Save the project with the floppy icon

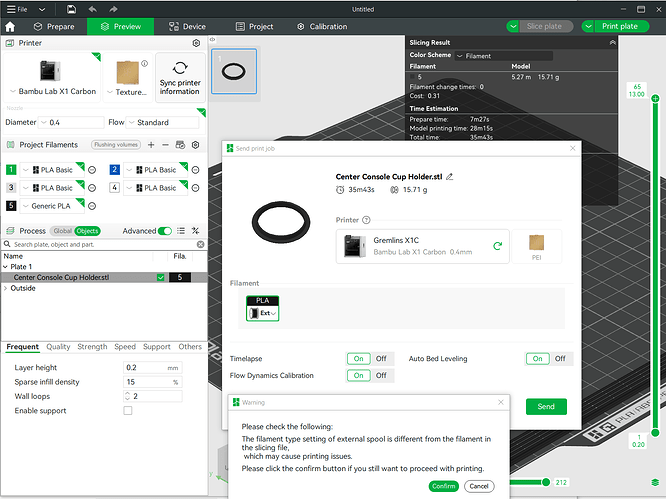pyautogui.click(x=71, y=9)
